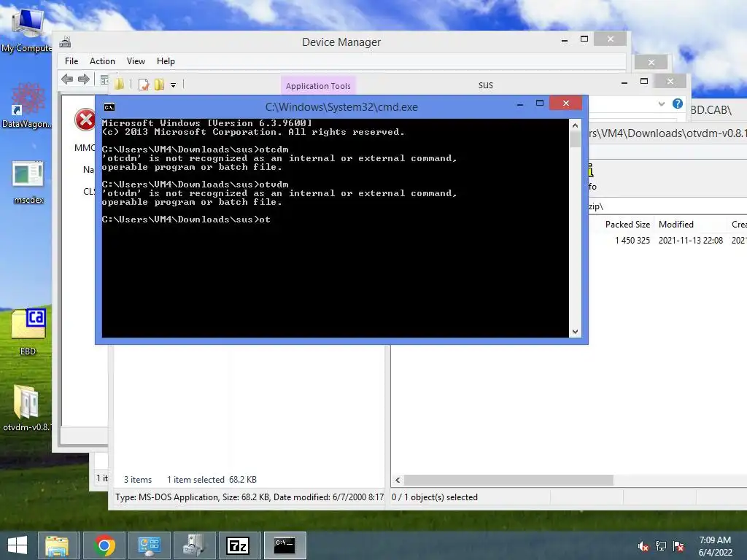Open the Action menu in Device Manager
The image size is (747, 560).
coord(102,61)
